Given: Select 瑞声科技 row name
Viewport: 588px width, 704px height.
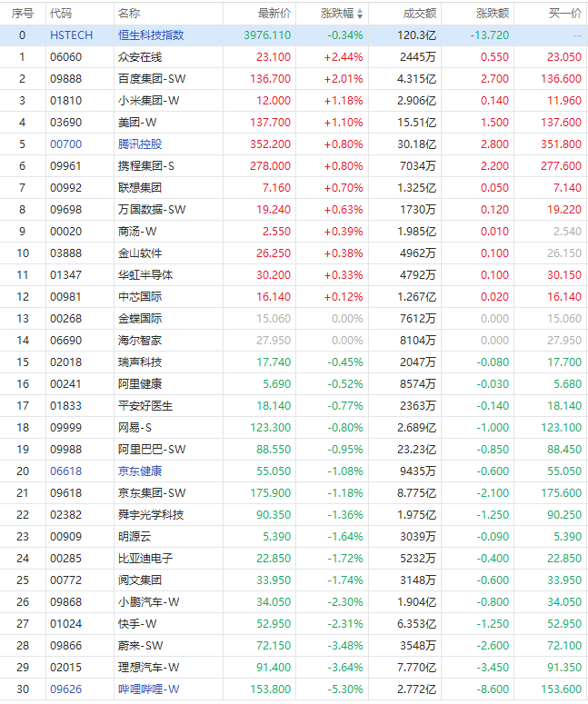Looking at the screenshot, I should pos(140,362).
